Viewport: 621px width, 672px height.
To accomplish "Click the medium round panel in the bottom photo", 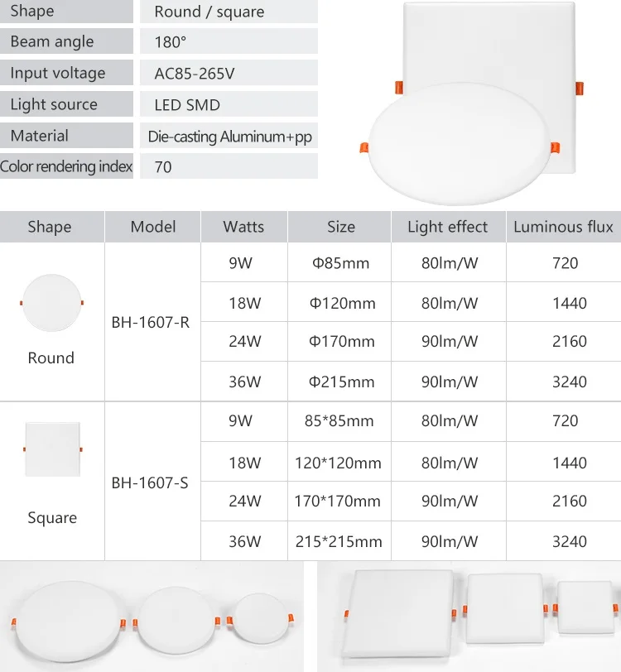I will (x=176, y=619).
